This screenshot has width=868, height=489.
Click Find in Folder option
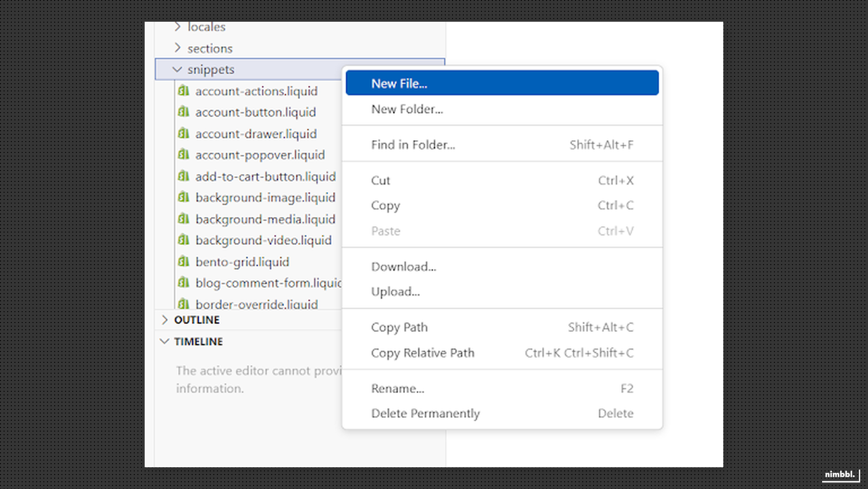tap(413, 145)
